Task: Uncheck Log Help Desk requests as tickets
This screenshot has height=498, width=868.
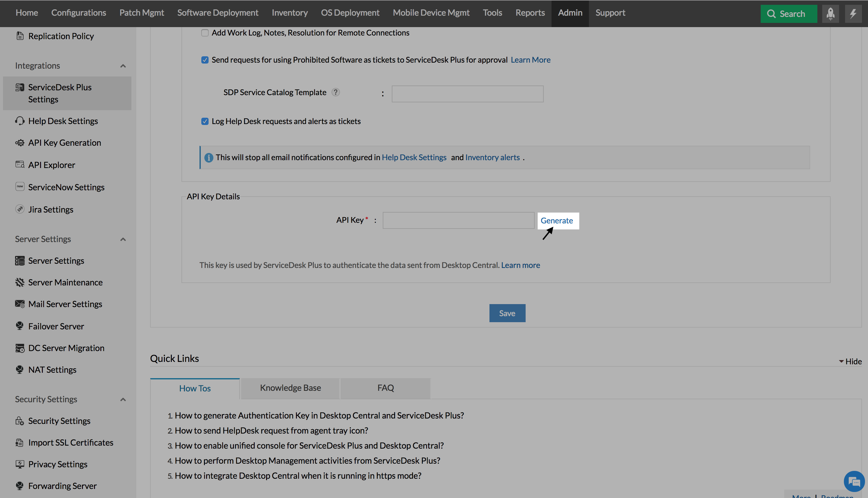Action: (x=205, y=121)
